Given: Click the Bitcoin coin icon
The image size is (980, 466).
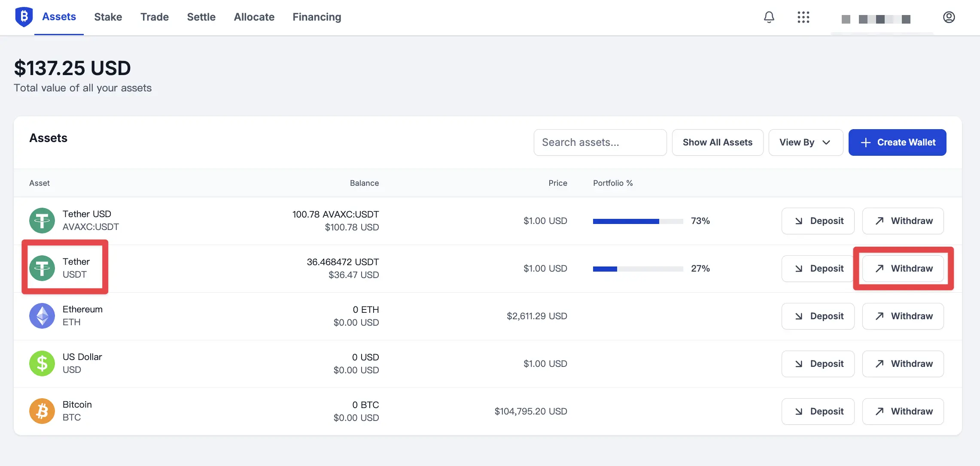Looking at the screenshot, I should point(42,411).
